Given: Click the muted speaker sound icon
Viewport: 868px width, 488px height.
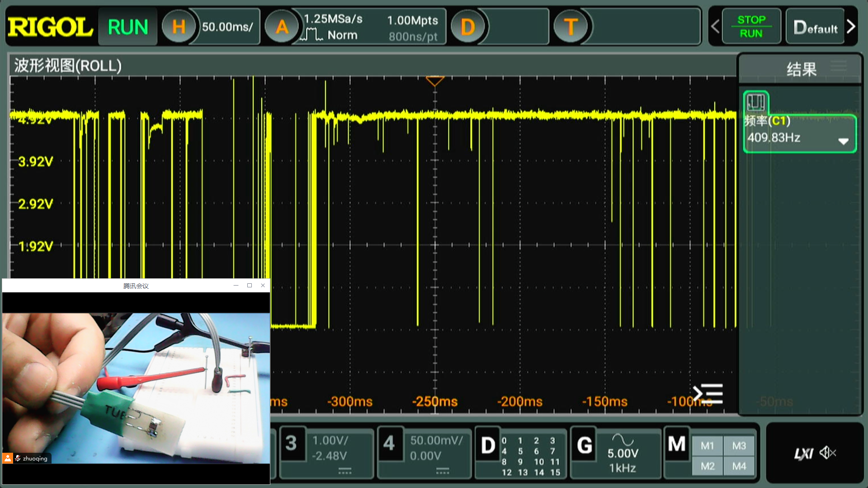Looking at the screenshot, I should tap(828, 452).
